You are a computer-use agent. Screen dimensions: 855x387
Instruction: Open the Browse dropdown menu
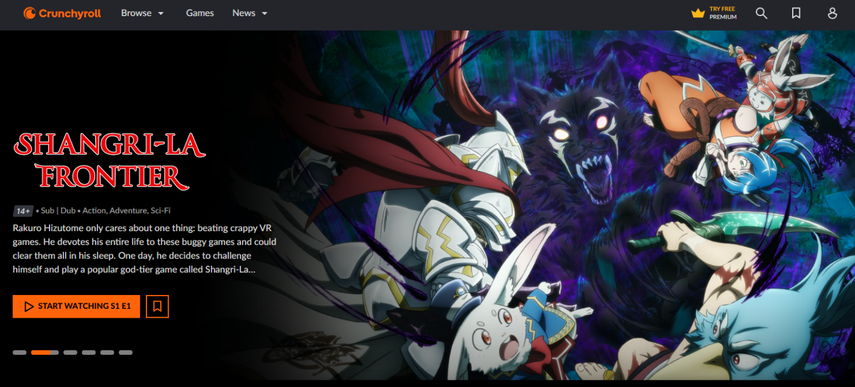click(142, 14)
